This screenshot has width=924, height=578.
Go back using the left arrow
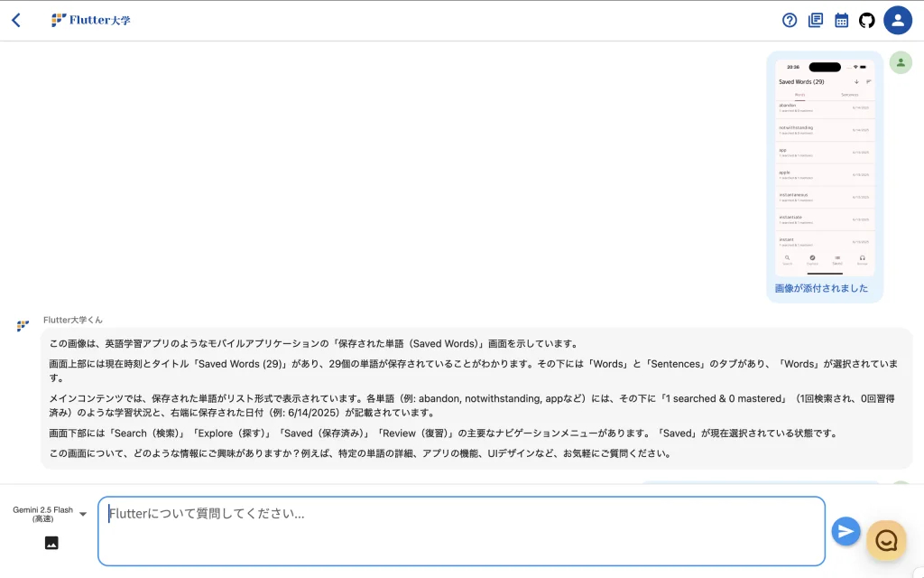coord(16,20)
